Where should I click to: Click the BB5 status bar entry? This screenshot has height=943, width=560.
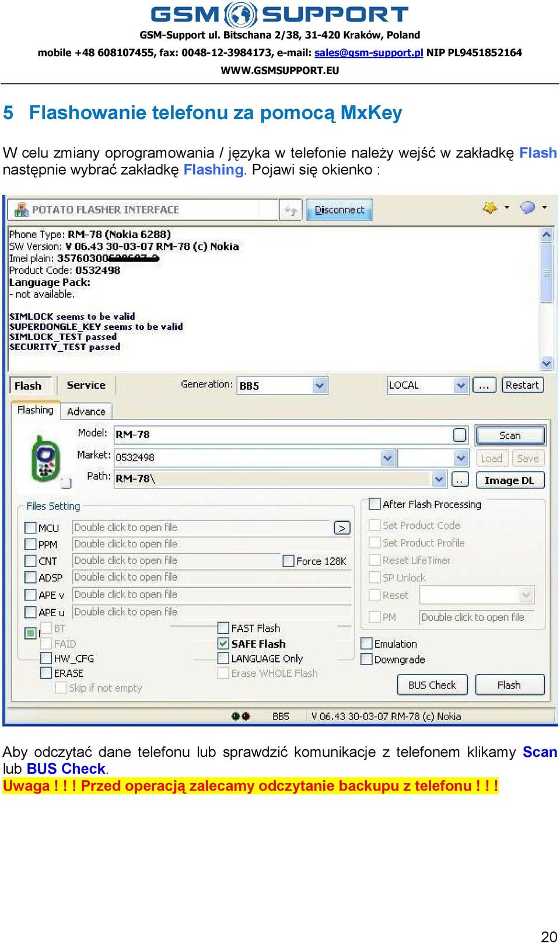281,716
